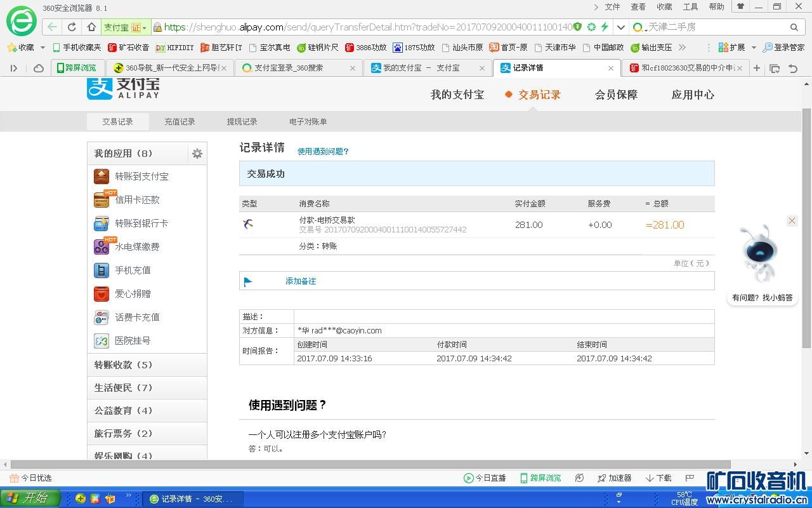Expand 生活便民 (7) section
Viewport: 812px width, 508px height.
coord(147,387)
